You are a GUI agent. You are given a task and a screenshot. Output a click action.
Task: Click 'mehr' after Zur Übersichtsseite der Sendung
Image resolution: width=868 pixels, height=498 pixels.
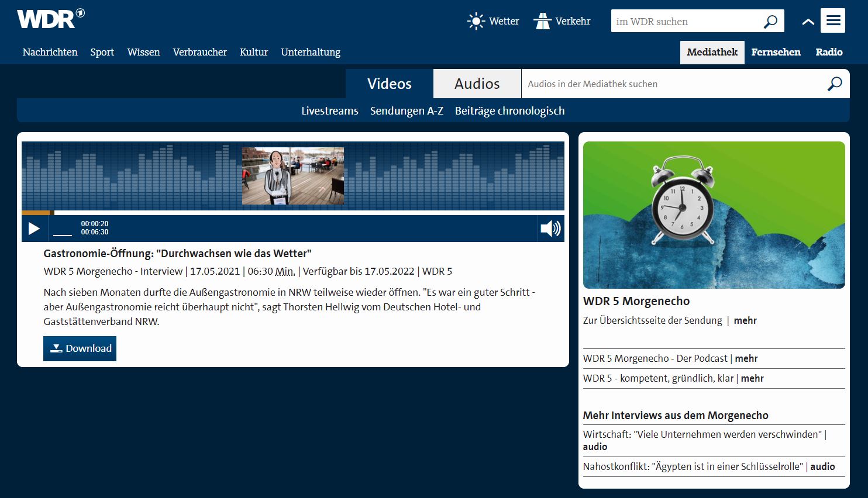tap(745, 320)
